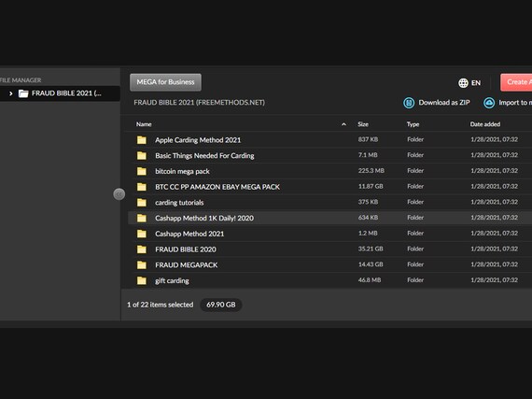Toggle the Name column sort arrow

pyautogui.click(x=343, y=124)
